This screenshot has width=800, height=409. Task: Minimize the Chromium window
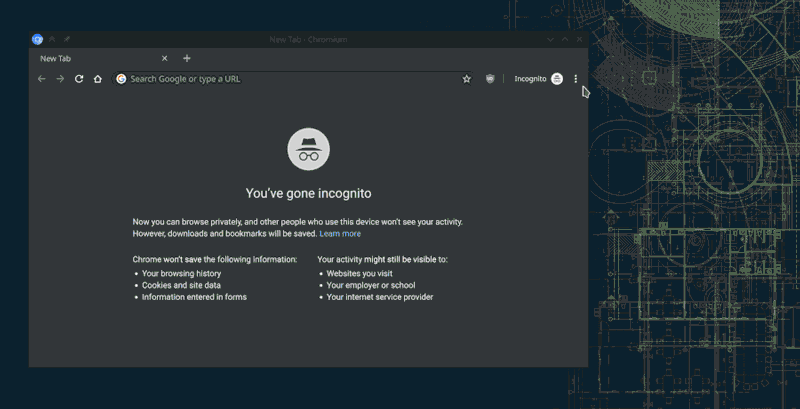[551, 39]
